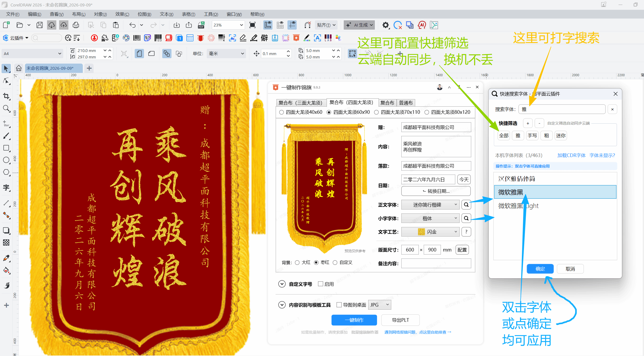Viewport: 644px width, 356px height.
Task: Select the Ellipse tool
Action: (x=6, y=160)
